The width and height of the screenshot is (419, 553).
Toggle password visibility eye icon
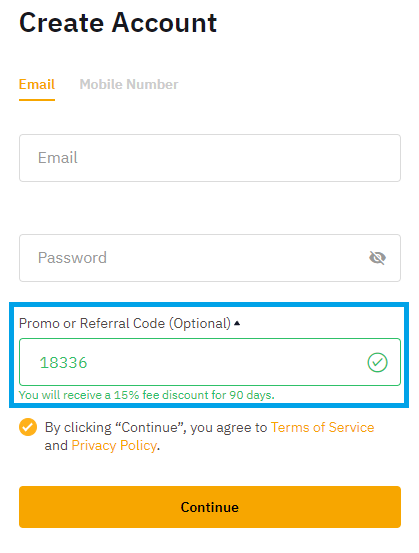(x=377, y=258)
